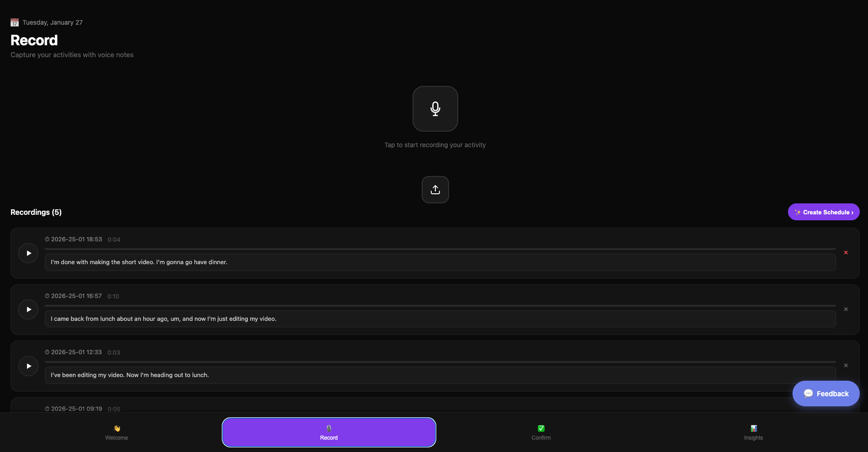The height and width of the screenshot is (452, 868).
Task: Switch to the Welcome tab
Action: click(117, 433)
